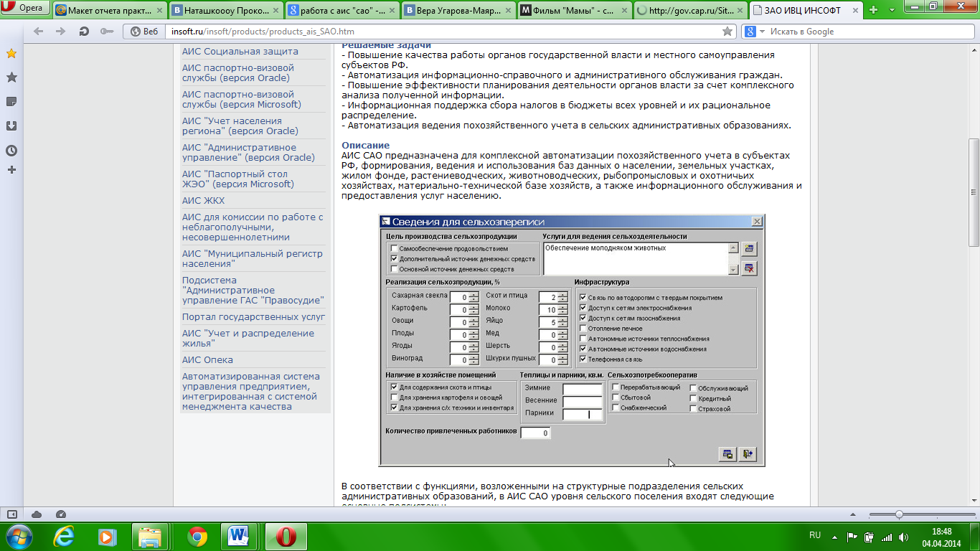
Task: Open АИС Паспортный стол ЖЭО link
Action: [238, 179]
